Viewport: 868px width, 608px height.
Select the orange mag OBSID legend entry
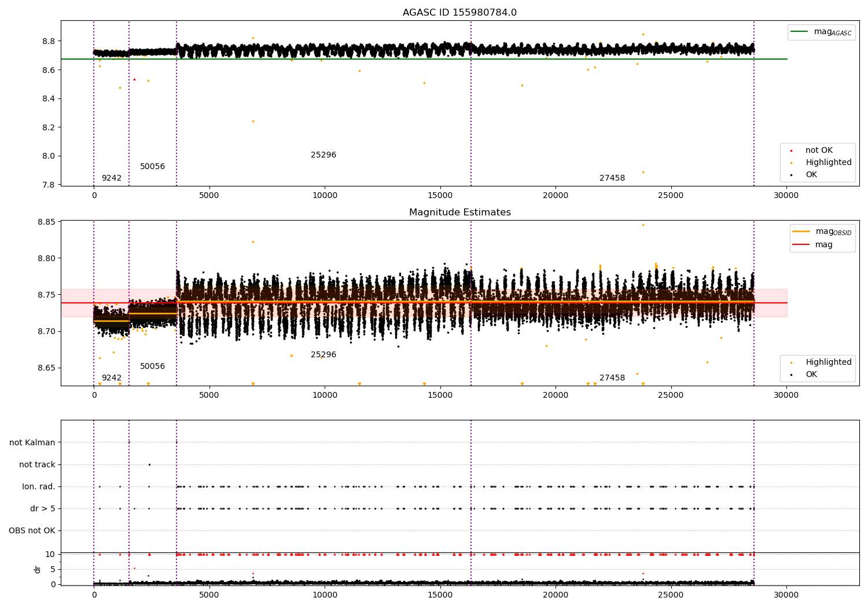[x=822, y=232]
